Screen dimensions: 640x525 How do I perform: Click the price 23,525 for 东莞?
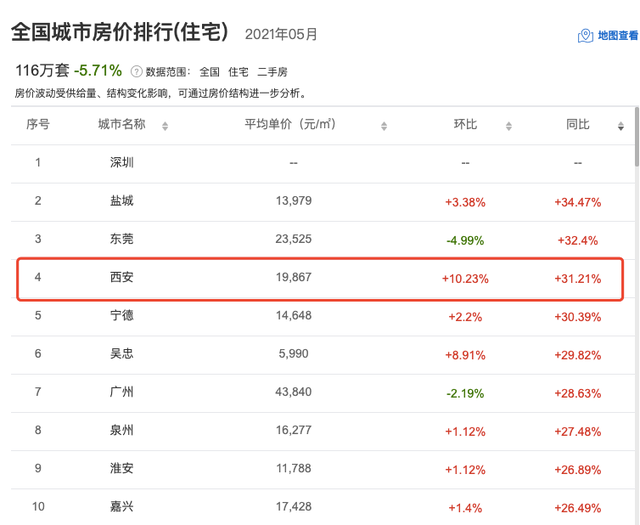click(x=293, y=239)
